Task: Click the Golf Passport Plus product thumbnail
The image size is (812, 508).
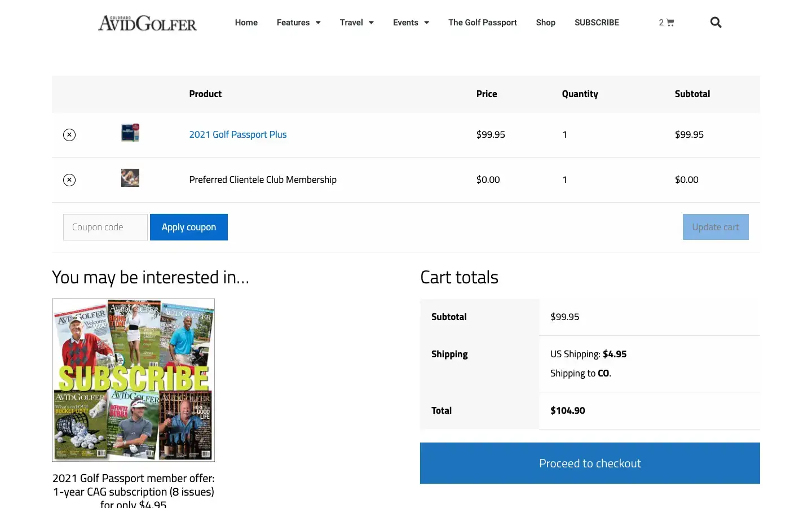Action: point(130,133)
